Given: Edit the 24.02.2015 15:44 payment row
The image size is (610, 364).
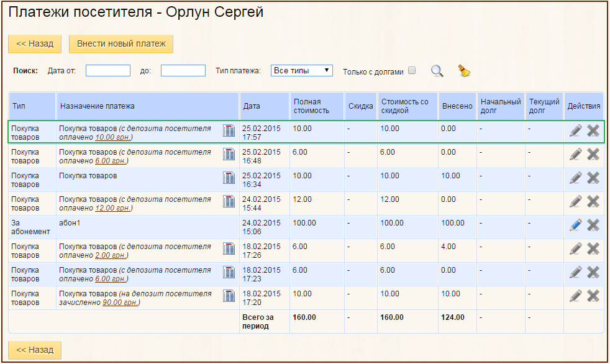Looking at the screenshot, I should [x=576, y=201].
